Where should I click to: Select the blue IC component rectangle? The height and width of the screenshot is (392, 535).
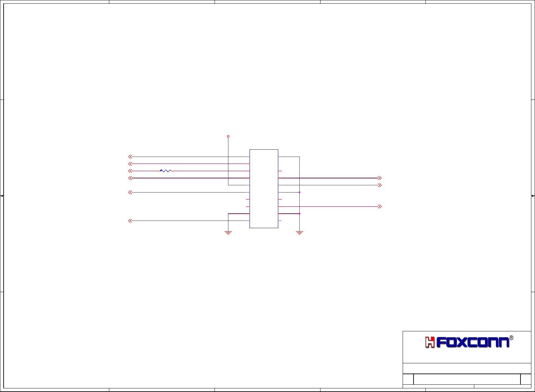(x=264, y=189)
